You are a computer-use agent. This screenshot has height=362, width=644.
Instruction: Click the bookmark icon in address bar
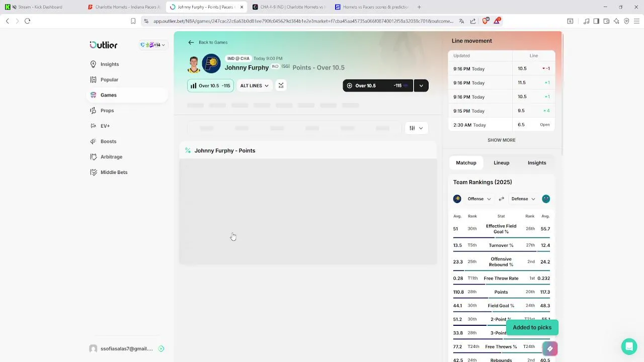pos(133,21)
